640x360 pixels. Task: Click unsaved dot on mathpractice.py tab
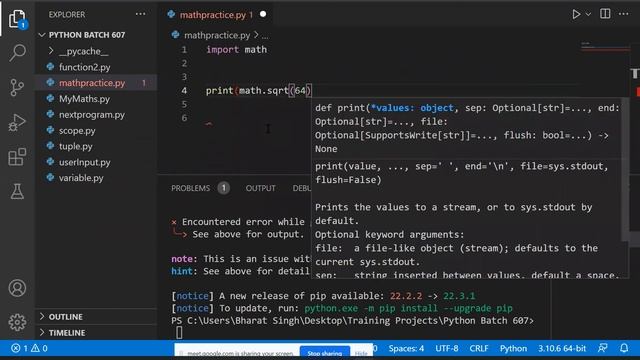(x=263, y=14)
